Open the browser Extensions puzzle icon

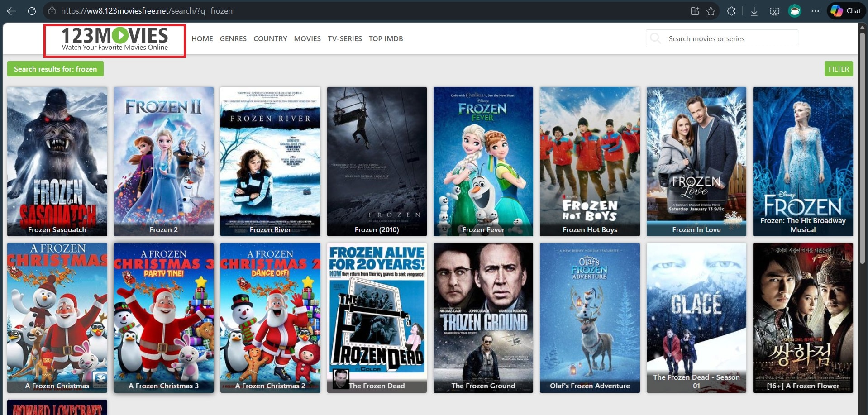731,10
